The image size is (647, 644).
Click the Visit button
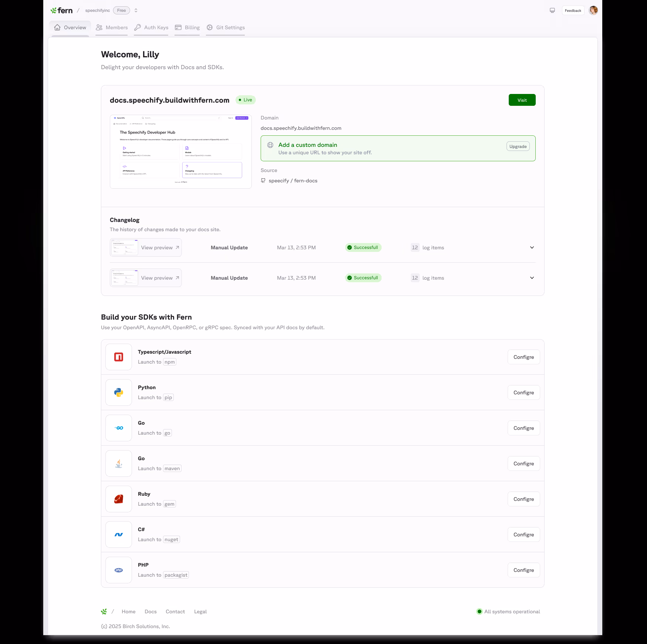tap(522, 100)
